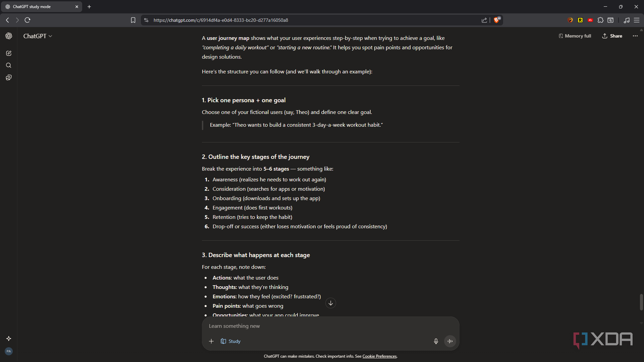This screenshot has height=362, width=644.
Task: Start voice dictation with microphone icon
Action: (x=436, y=341)
